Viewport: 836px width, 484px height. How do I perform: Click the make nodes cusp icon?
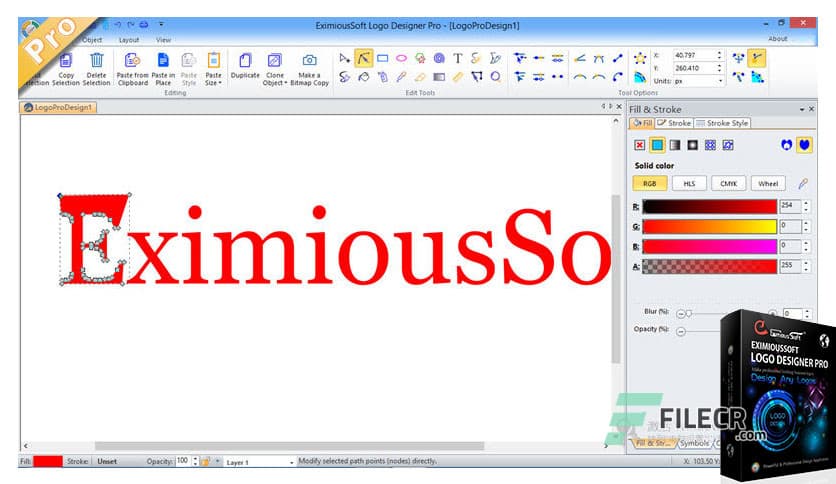pyautogui.click(x=580, y=58)
